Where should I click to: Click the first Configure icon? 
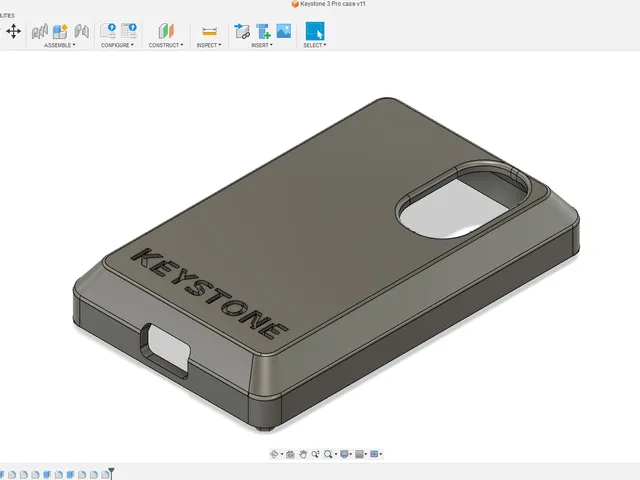pyautogui.click(x=108, y=31)
